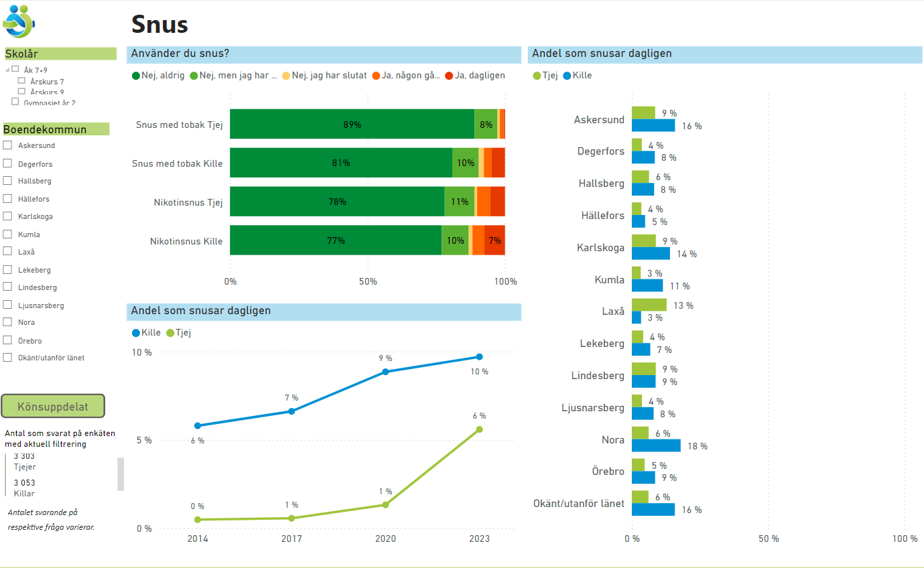Click the 81% segment for Snus med tobak Kille
Viewport: 924px width, 568px height.
341,163
